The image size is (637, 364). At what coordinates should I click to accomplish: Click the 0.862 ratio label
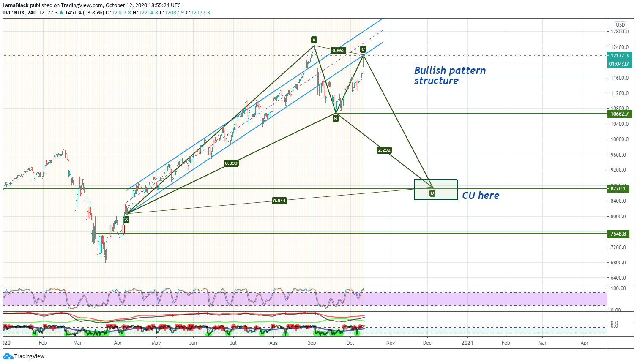(339, 50)
